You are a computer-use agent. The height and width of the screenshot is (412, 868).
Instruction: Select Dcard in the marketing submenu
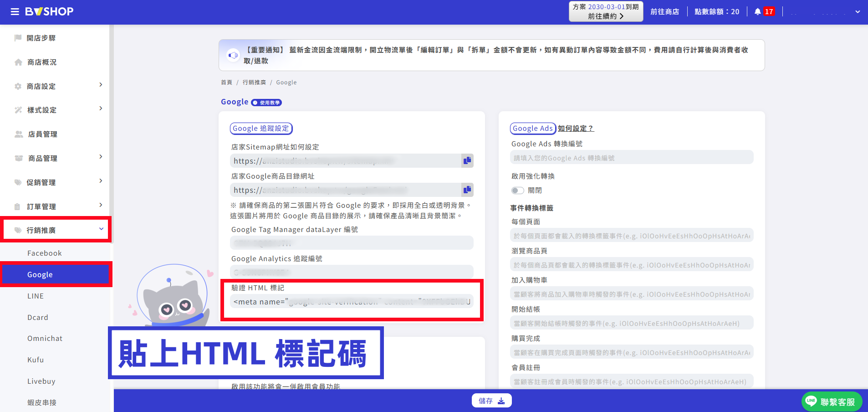(37, 318)
